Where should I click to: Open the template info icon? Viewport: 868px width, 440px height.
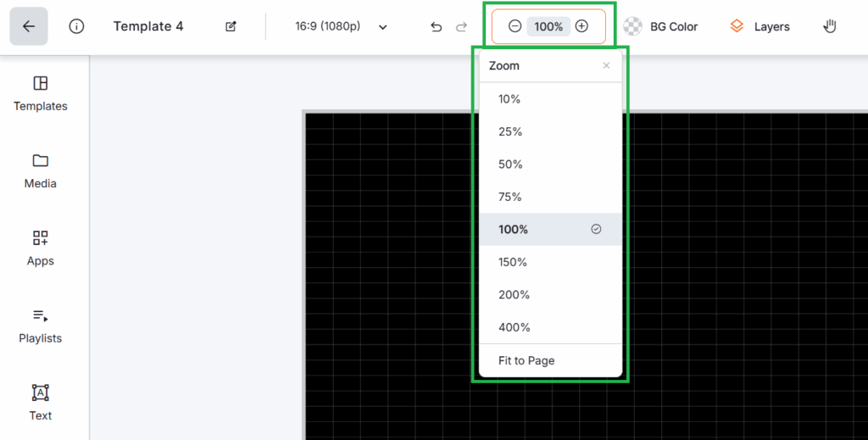point(77,26)
